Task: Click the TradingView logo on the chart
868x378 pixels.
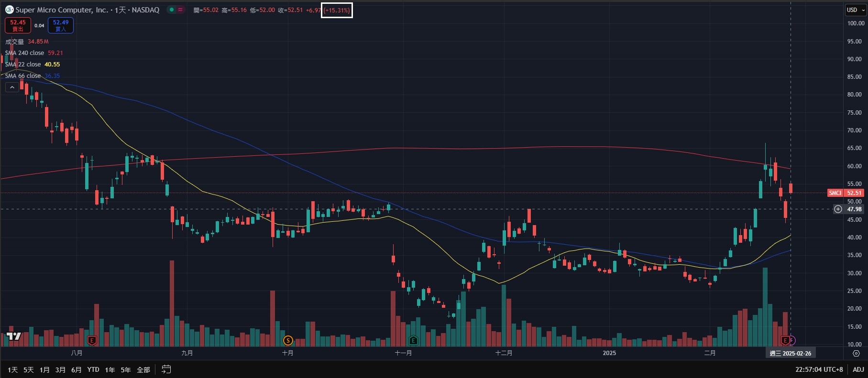Action: [x=14, y=336]
